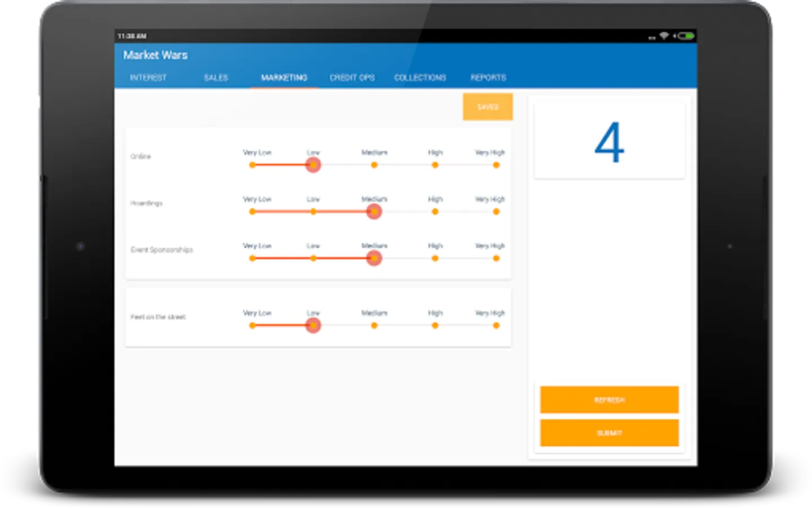Image resolution: width=812 pixels, height=508 pixels.
Task: Click the Saved button
Action: point(488,107)
